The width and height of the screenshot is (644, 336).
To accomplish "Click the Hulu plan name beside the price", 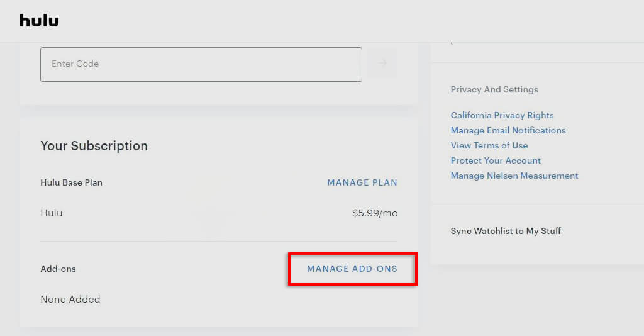I will 52,213.
